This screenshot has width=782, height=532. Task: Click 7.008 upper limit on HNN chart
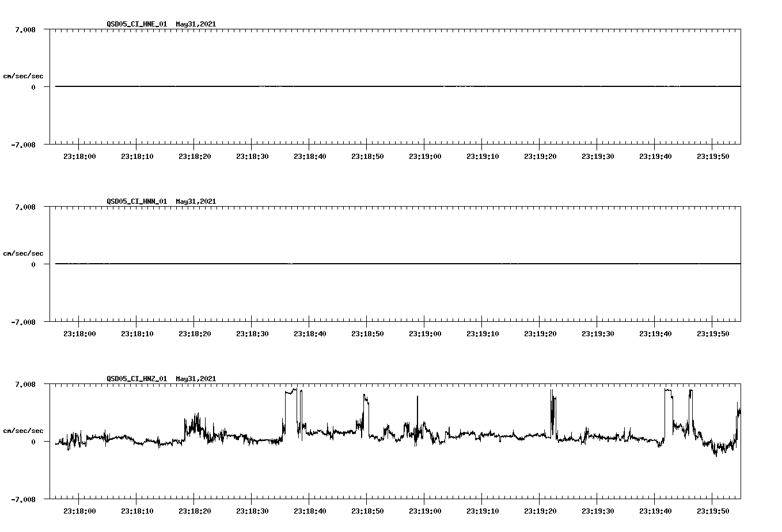point(25,207)
